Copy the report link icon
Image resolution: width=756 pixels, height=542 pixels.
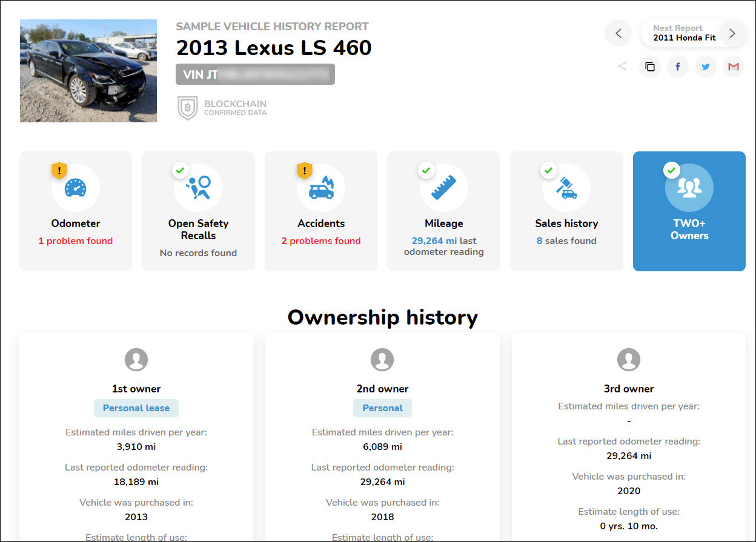650,67
